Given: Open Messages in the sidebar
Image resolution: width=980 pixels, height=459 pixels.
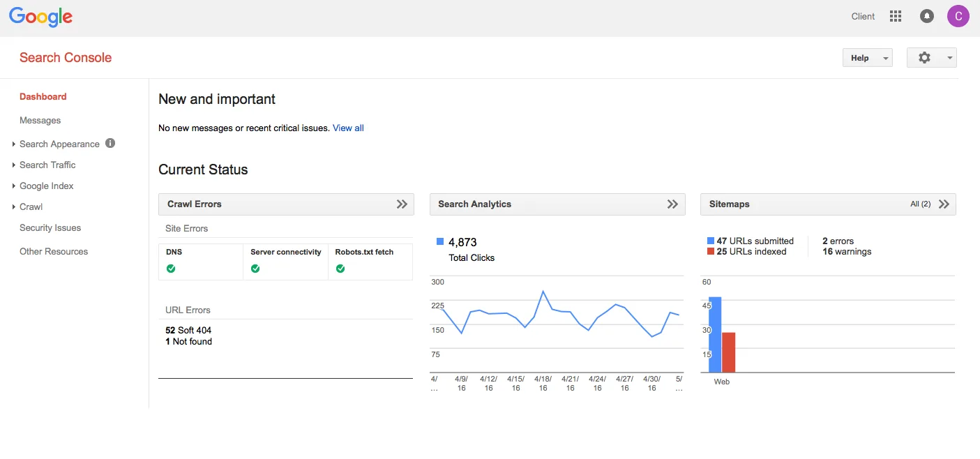Looking at the screenshot, I should click(x=40, y=120).
